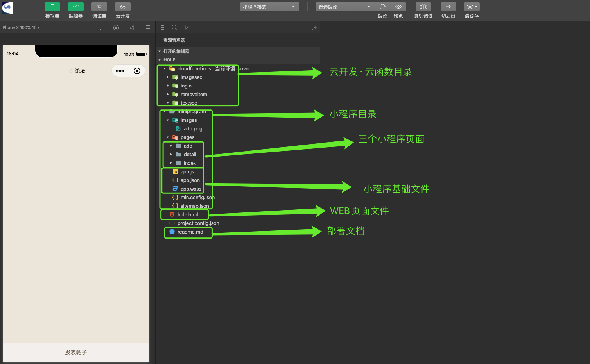Expand the detail page folder

(x=171, y=155)
